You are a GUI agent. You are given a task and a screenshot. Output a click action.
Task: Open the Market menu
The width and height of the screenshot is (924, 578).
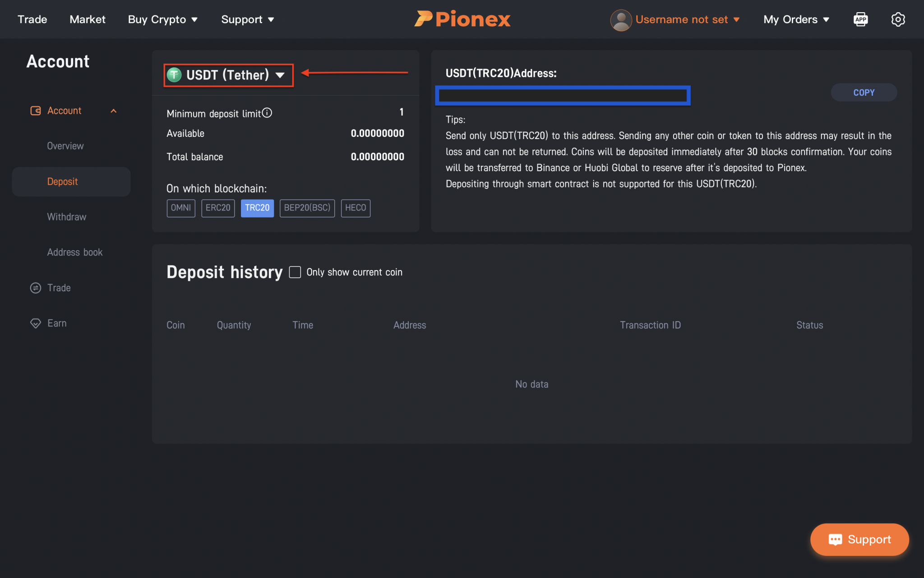point(87,19)
